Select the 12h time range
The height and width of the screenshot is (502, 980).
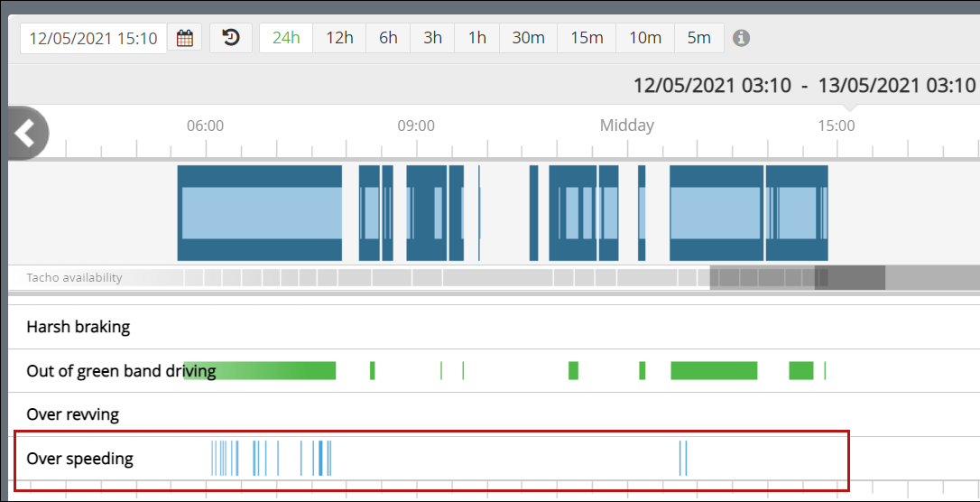tap(339, 38)
